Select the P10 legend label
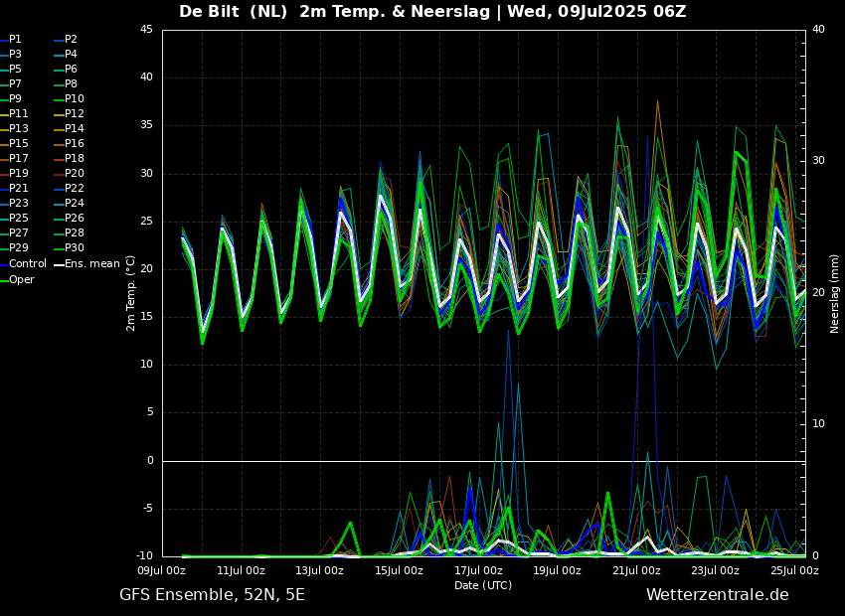Image resolution: width=845 pixels, height=616 pixels. (75, 99)
